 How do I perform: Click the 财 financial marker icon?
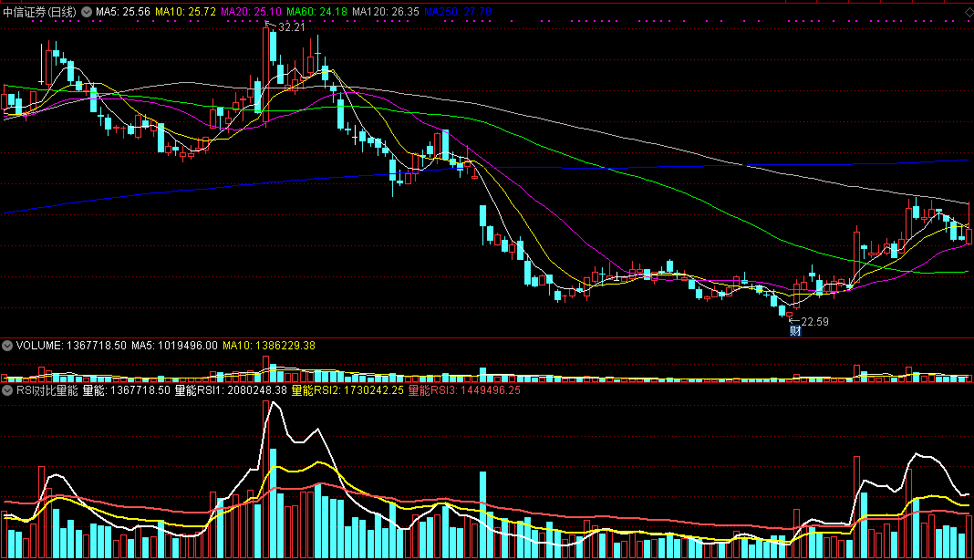tap(795, 331)
